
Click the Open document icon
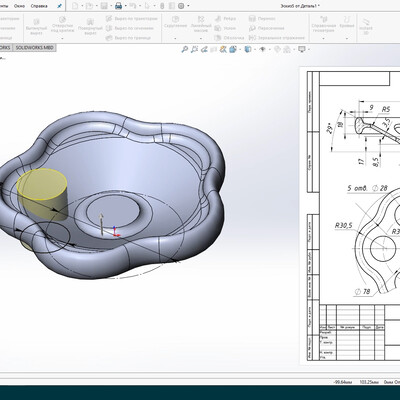(x=89, y=6)
